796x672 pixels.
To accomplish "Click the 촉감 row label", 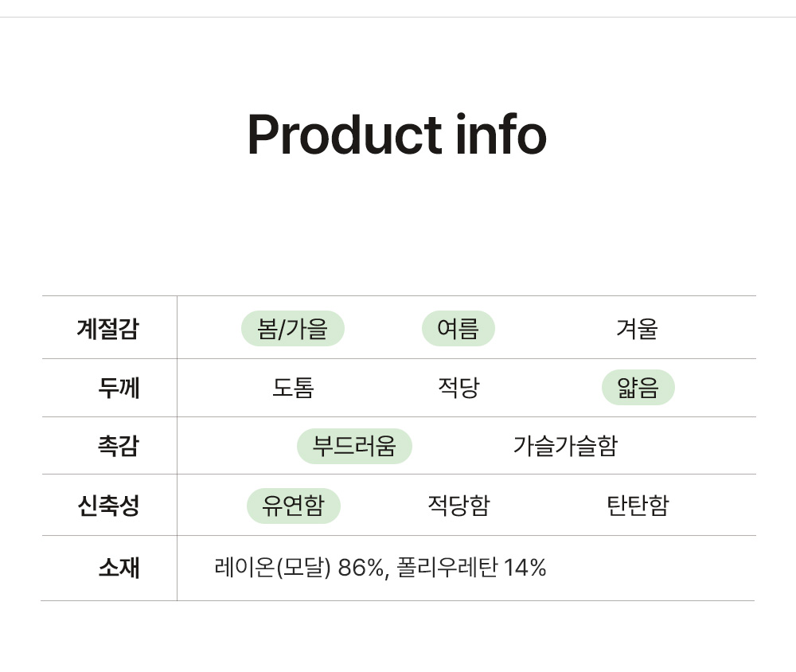I will tap(119, 446).
